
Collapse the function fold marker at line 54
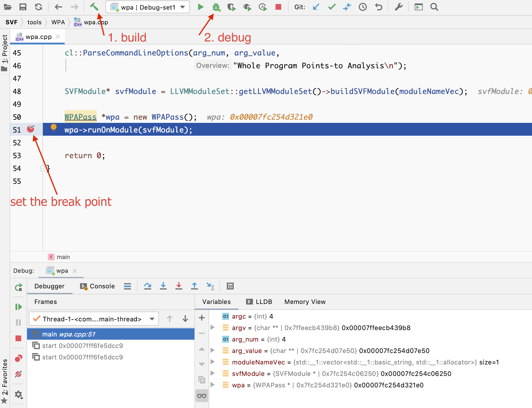tap(42, 168)
